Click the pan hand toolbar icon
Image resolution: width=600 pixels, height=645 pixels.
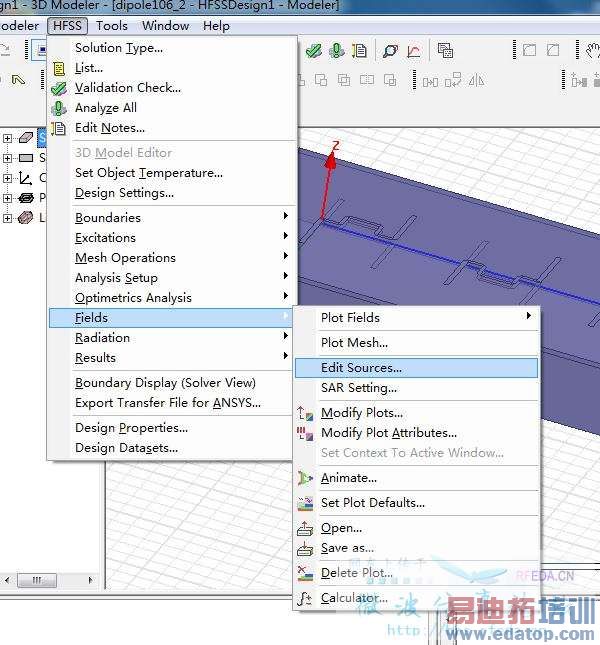coord(593,51)
